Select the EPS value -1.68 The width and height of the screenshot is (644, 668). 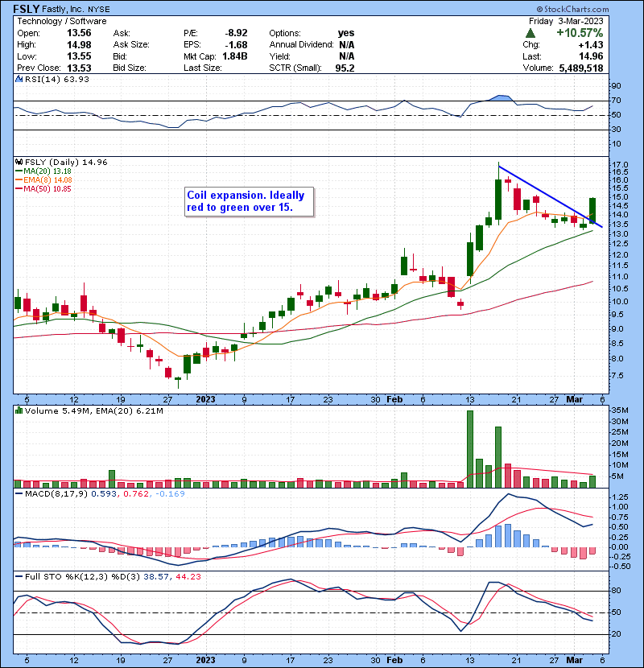pyautogui.click(x=236, y=45)
